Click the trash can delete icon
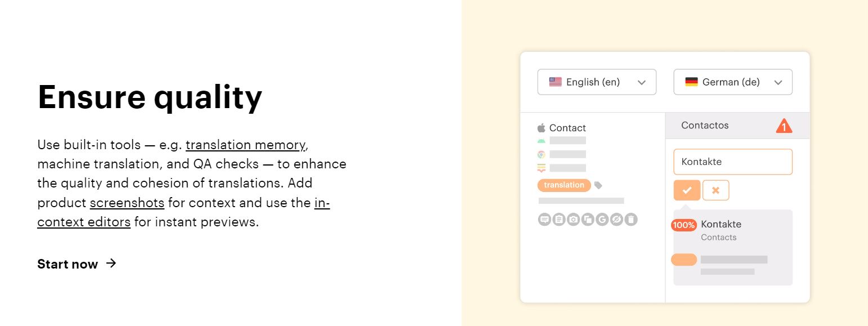868x326 pixels. (x=631, y=220)
